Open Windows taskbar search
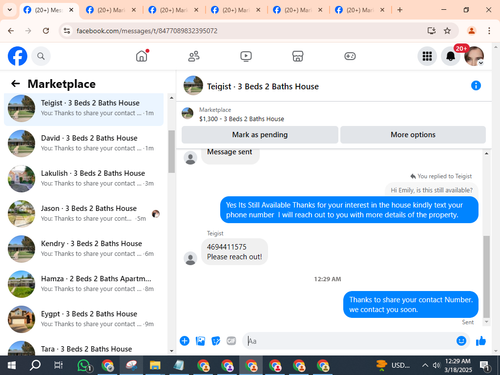500x375 pixels. tap(35, 365)
